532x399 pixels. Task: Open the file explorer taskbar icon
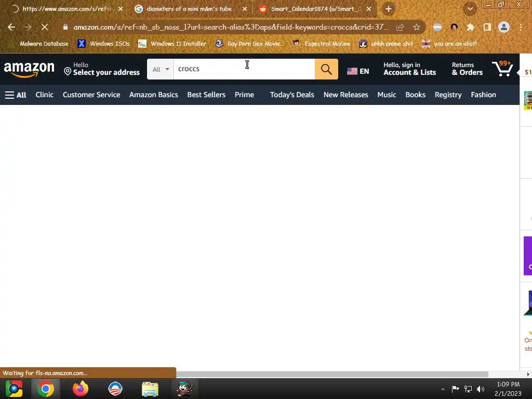coord(150,389)
